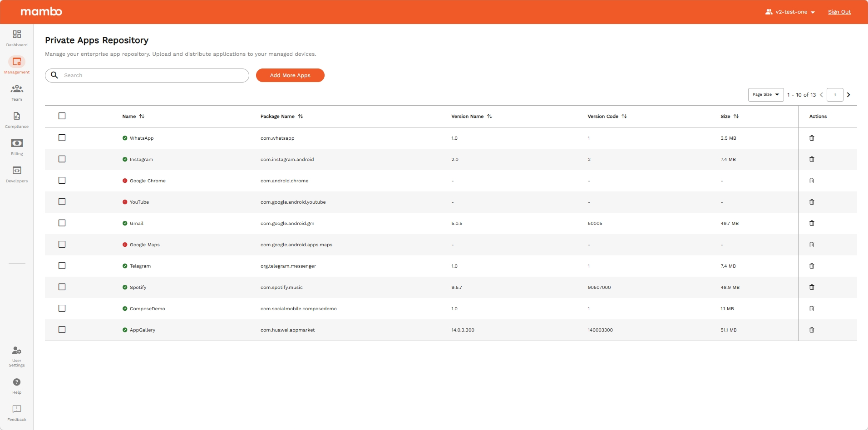Click the 49.7 MB size cell
This screenshot has width=868, height=430.
point(730,224)
